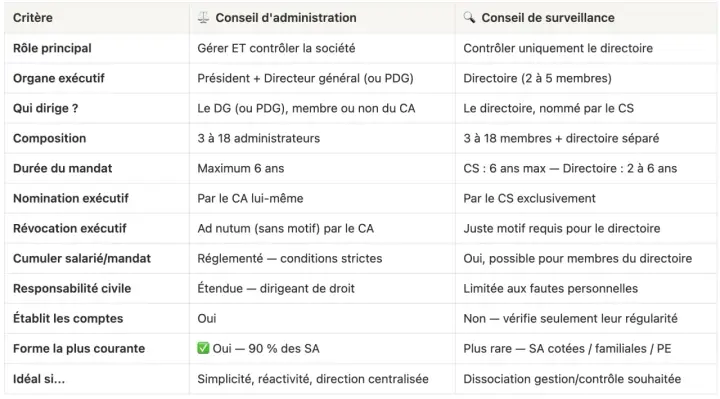The width and height of the screenshot is (720, 399).
Task: Click the 'Composition' row label
Action: [x=50, y=139]
